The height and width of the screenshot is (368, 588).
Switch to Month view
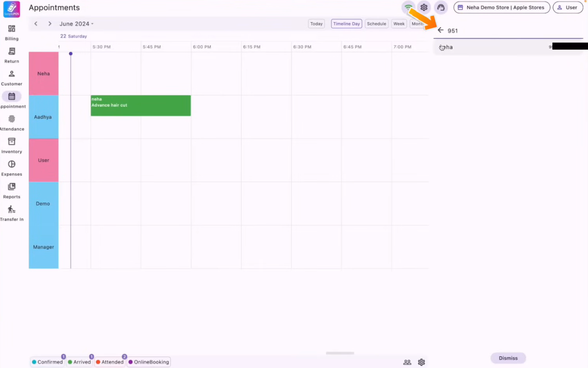coord(418,24)
